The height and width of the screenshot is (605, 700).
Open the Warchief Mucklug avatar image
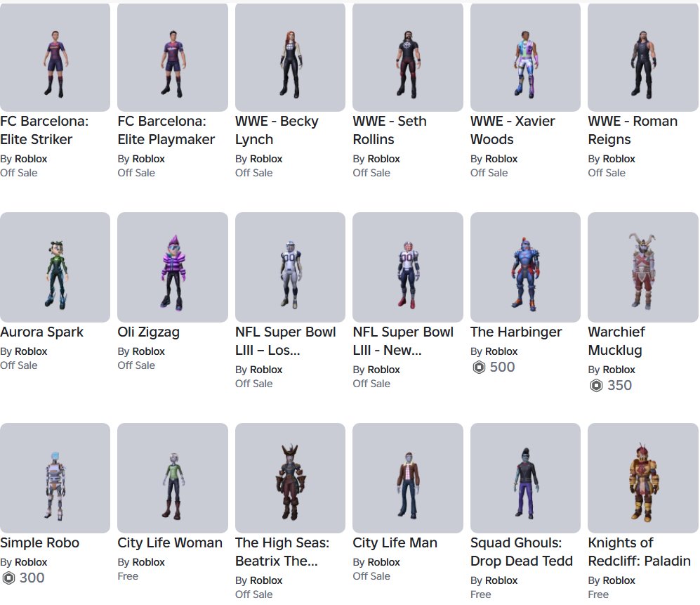(643, 267)
